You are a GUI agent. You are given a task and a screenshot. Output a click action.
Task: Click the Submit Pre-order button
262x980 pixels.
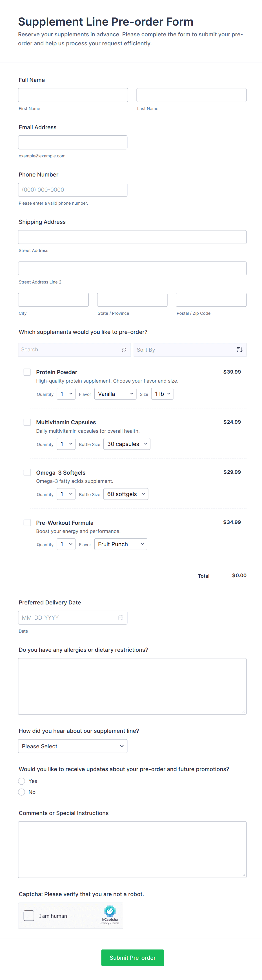(132, 957)
